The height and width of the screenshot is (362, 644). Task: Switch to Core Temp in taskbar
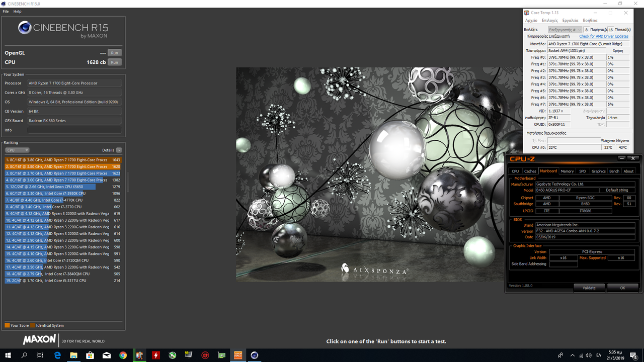tap(139, 355)
